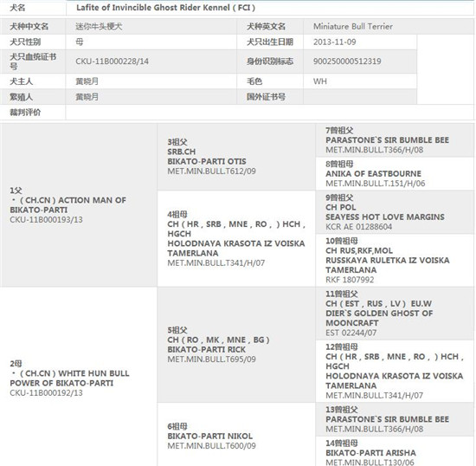
Task: Click RUSSKAYA RULETKA IZ VOISKA TAMERLANA
Action: [388, 265]
